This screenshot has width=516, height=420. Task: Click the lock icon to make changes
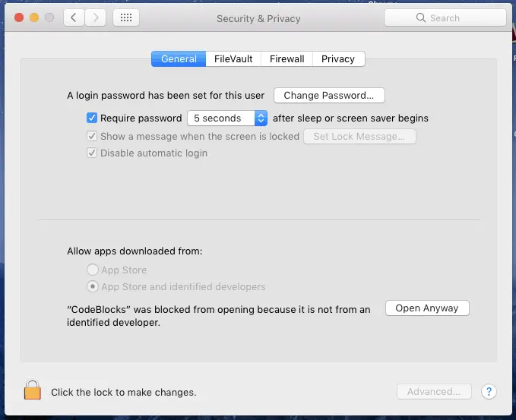coord(33,390)
